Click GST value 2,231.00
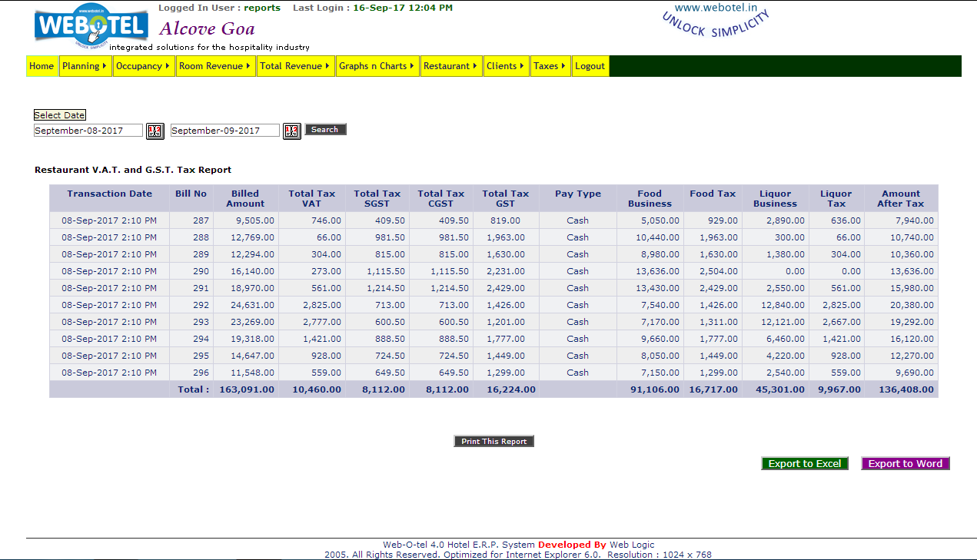This screenshot has height=560, width=977. pos(507,271)
